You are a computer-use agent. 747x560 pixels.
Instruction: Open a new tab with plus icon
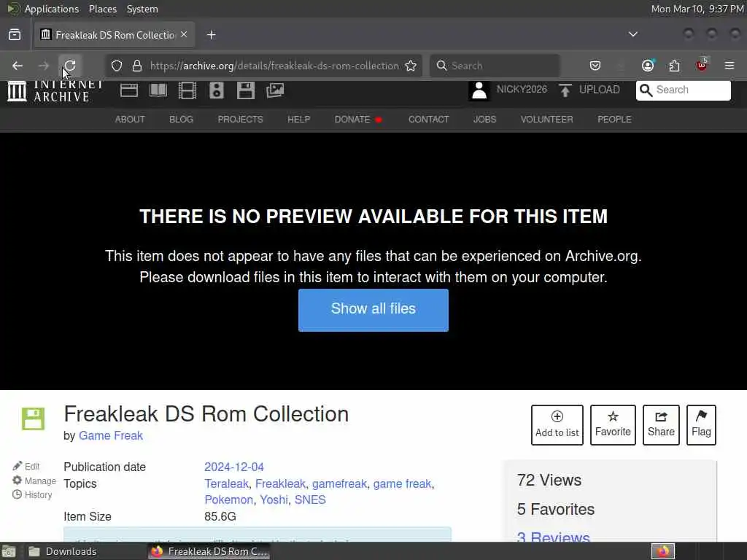pos(212,35)
